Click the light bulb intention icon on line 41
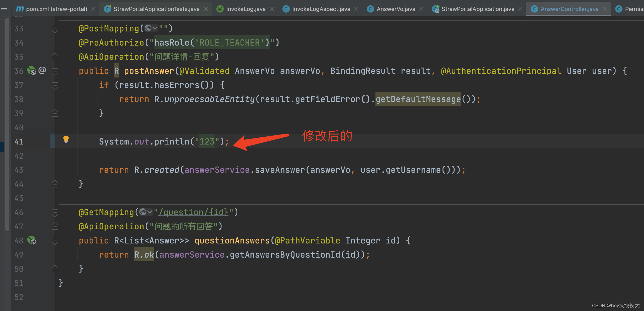The image size is (644, 311). 66,139
